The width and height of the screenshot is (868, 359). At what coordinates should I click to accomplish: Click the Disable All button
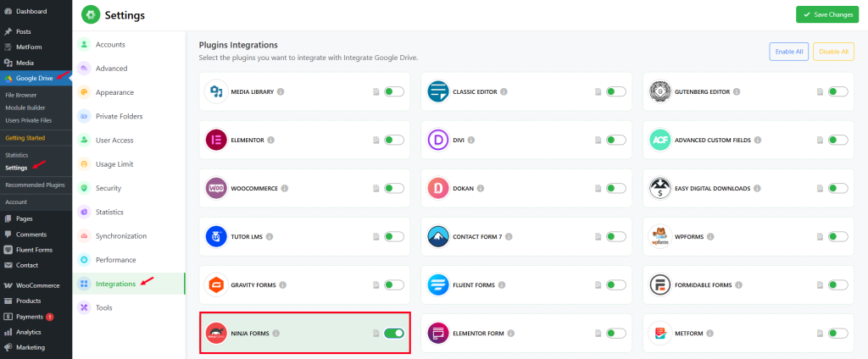click(833, 52)
